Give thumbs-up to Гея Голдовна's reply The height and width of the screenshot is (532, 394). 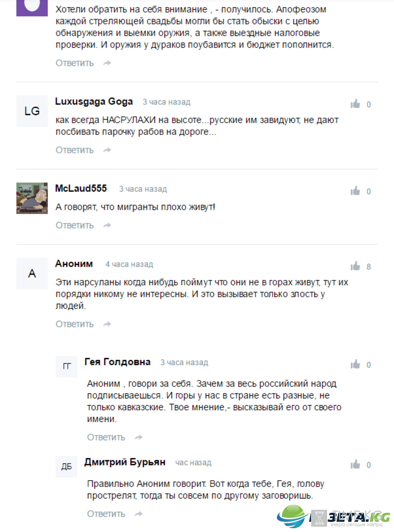point(355,364)
